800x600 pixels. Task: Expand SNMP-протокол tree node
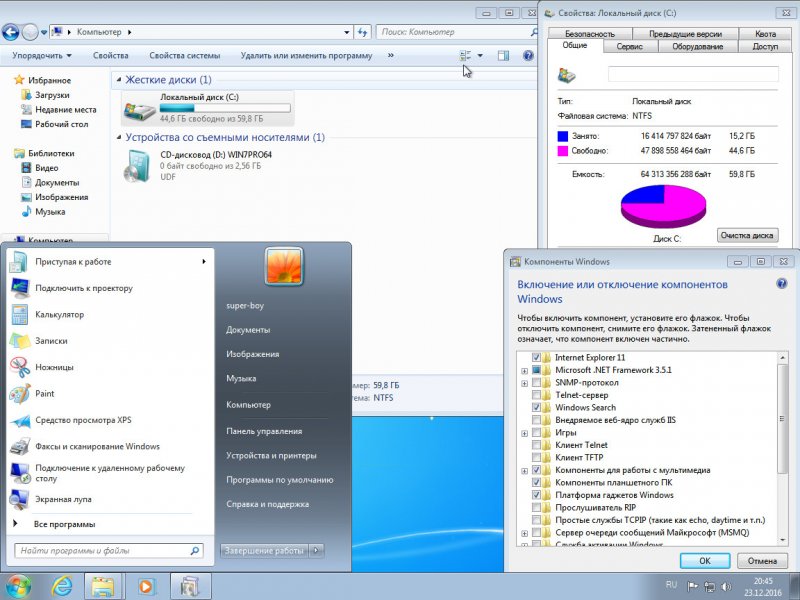pyautogui.click(x=524, y=383)
